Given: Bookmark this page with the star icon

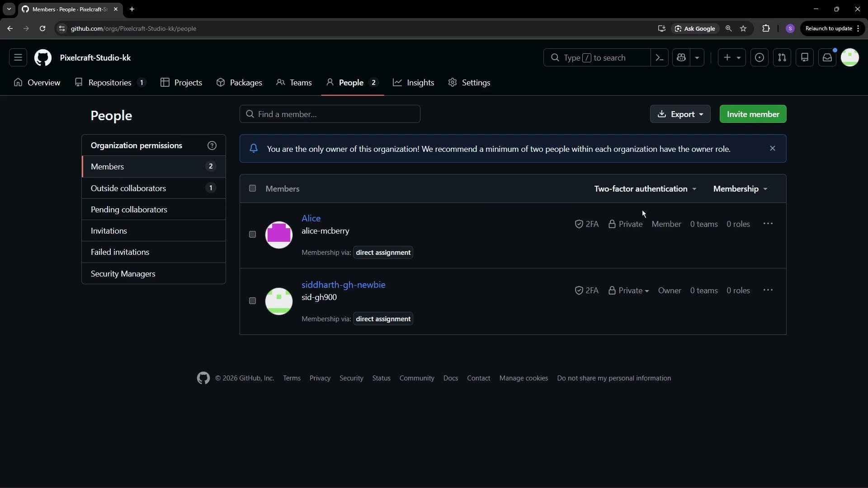Looking at the screenshot, I should 743,28.
